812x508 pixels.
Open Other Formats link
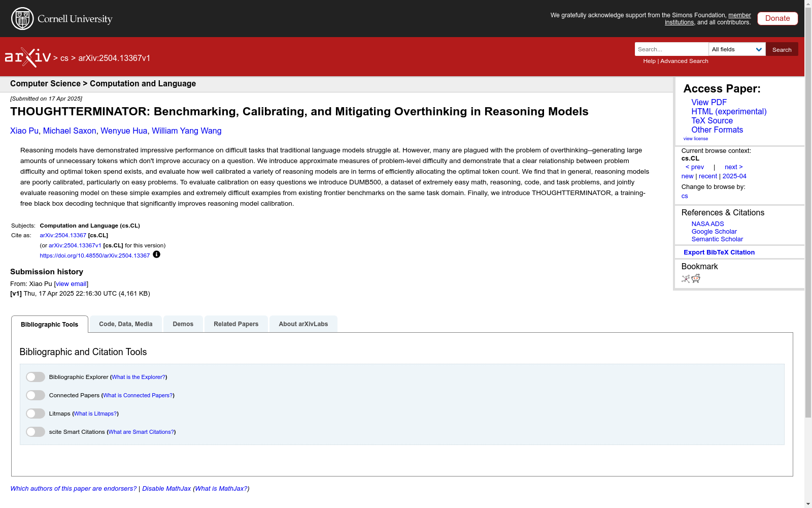click(x=717, y=130)
